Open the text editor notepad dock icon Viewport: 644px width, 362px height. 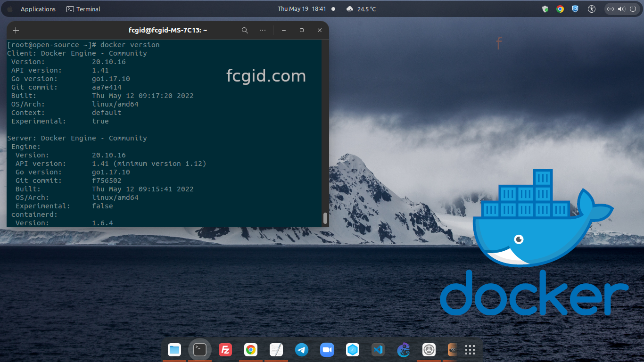click(x=276, y=349)
